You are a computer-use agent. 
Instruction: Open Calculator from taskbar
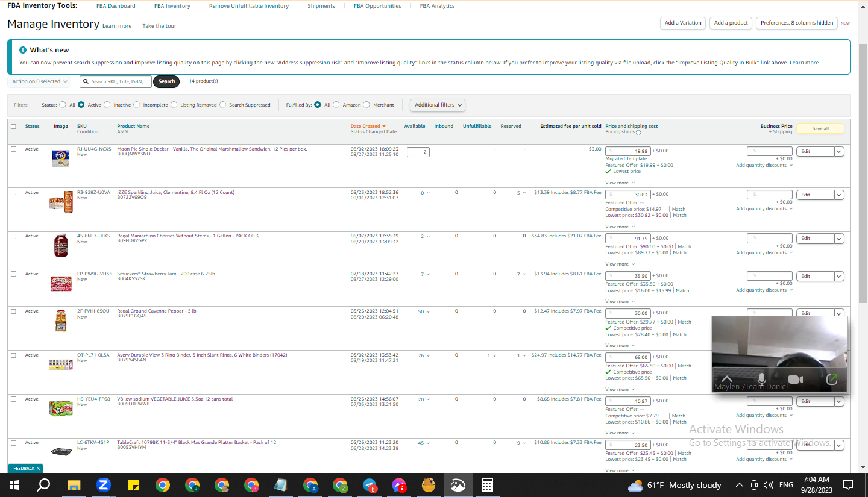coord(488,485)
